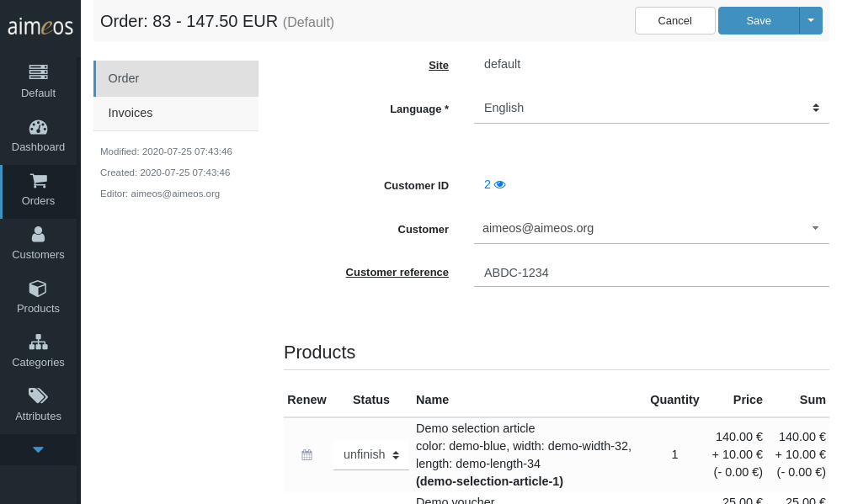Open the Customer combo box aimeos@aimeos.org
842x504 pixels.
652,228
